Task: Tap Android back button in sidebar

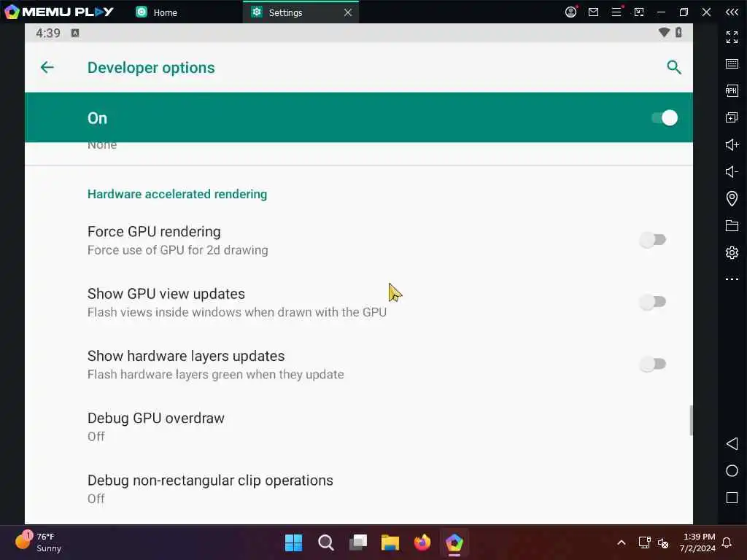Action: [732, 444]
